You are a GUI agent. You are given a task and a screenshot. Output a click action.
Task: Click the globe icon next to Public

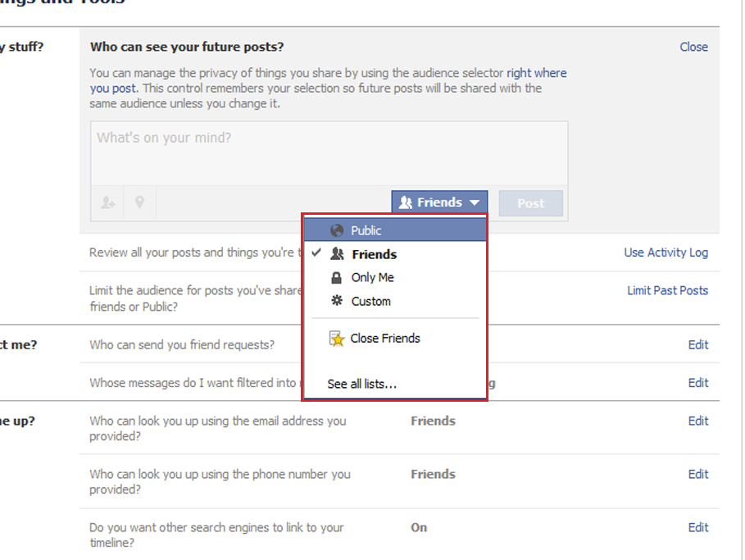coord(337,230)
